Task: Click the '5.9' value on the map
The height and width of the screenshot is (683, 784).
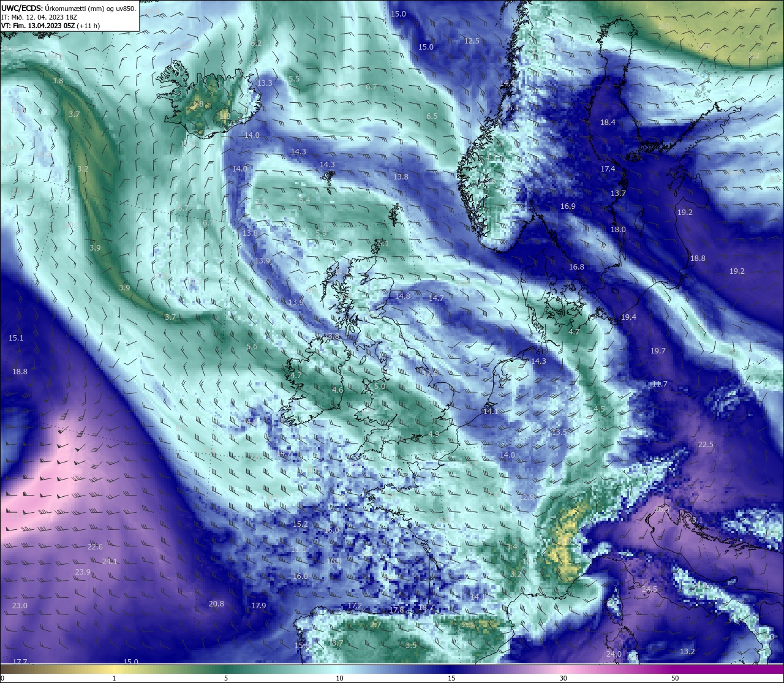Action: (x=321, y=233)
